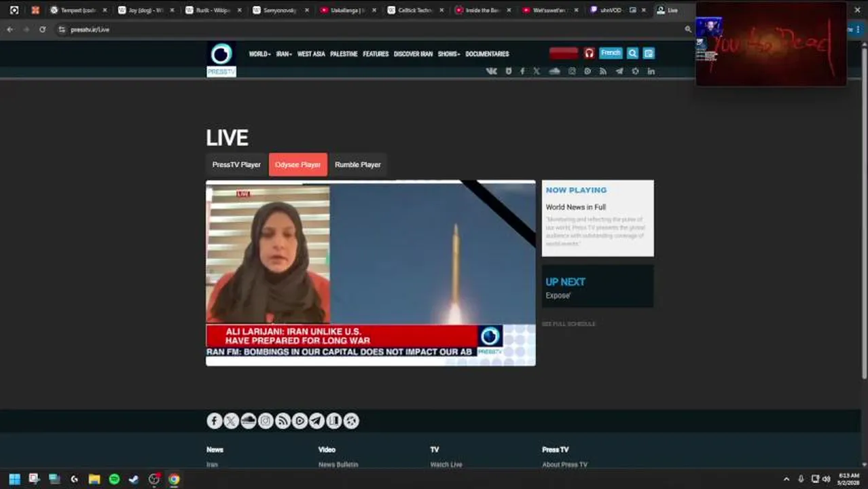The image size is (868, 489).
Task: Open Steam from taskbar
Action: click(x=134, y=479)
